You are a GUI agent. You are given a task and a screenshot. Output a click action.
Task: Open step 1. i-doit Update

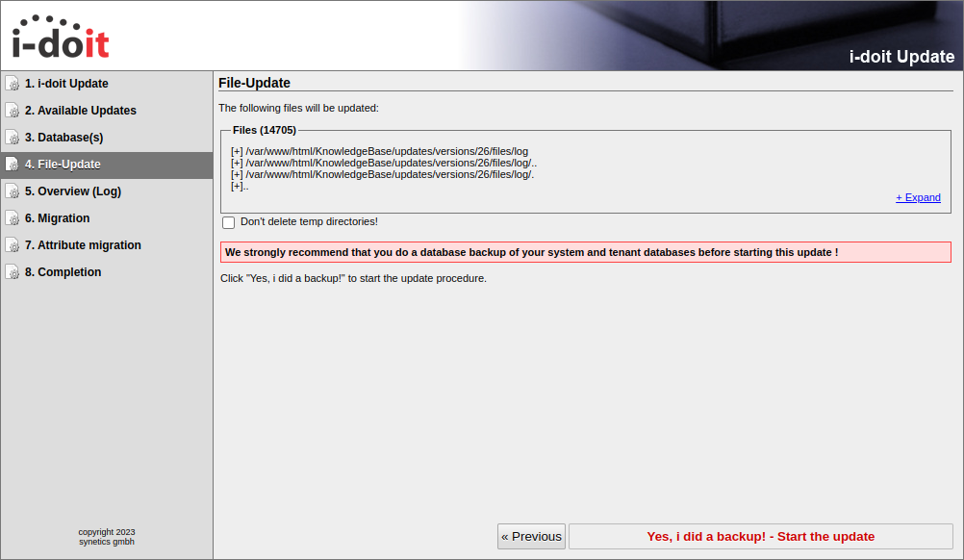tap(66, 84)
